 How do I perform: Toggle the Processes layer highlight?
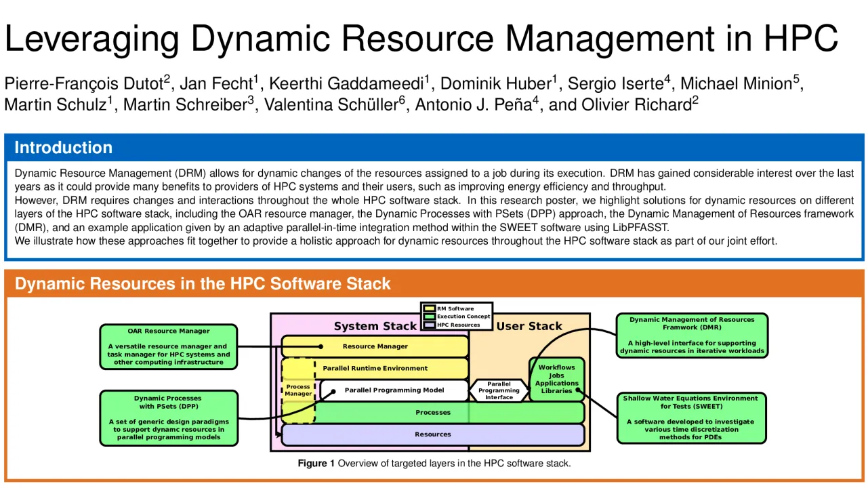coord(433,412)
